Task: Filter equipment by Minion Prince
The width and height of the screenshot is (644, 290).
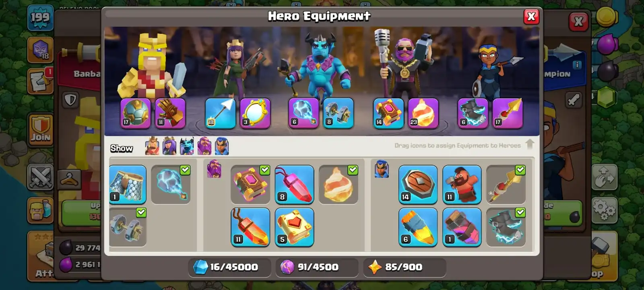Action: pos(187,146)
